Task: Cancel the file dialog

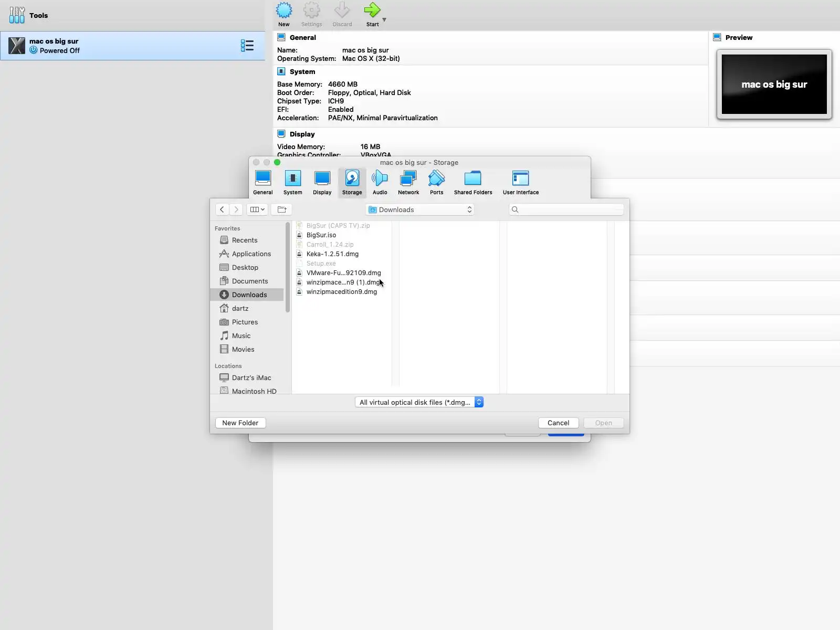Action: pyautogui.click(x=558, y=423)
